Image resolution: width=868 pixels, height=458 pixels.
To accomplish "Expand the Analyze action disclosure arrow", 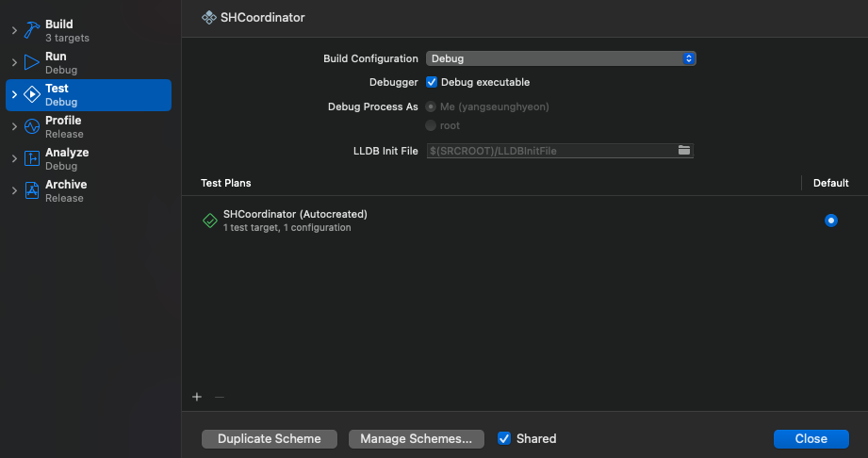I will 14,159.
